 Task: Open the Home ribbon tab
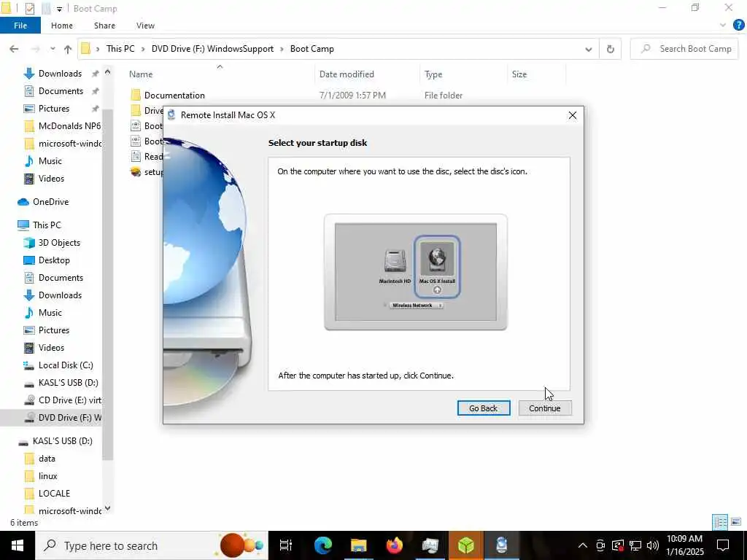(x=62, y=26)
